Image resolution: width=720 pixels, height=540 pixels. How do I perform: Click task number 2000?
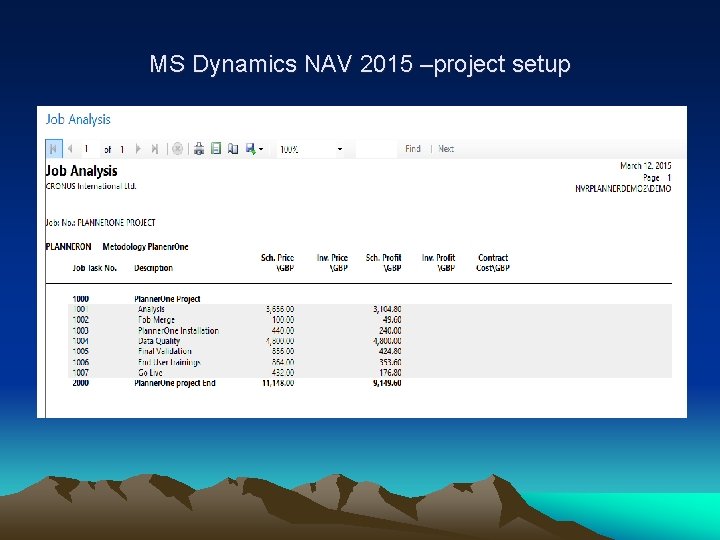coord(80,383)
